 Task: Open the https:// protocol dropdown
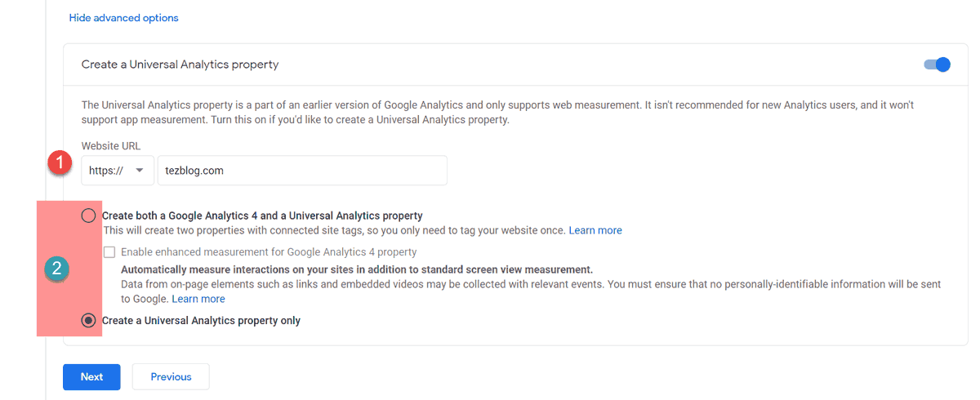(118, 171)
